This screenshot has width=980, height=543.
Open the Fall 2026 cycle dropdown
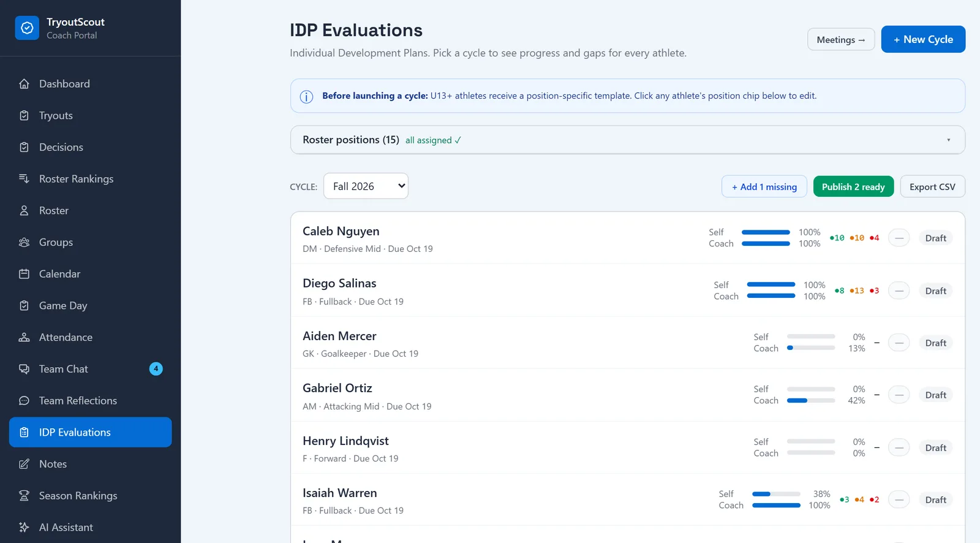point(366,186)
